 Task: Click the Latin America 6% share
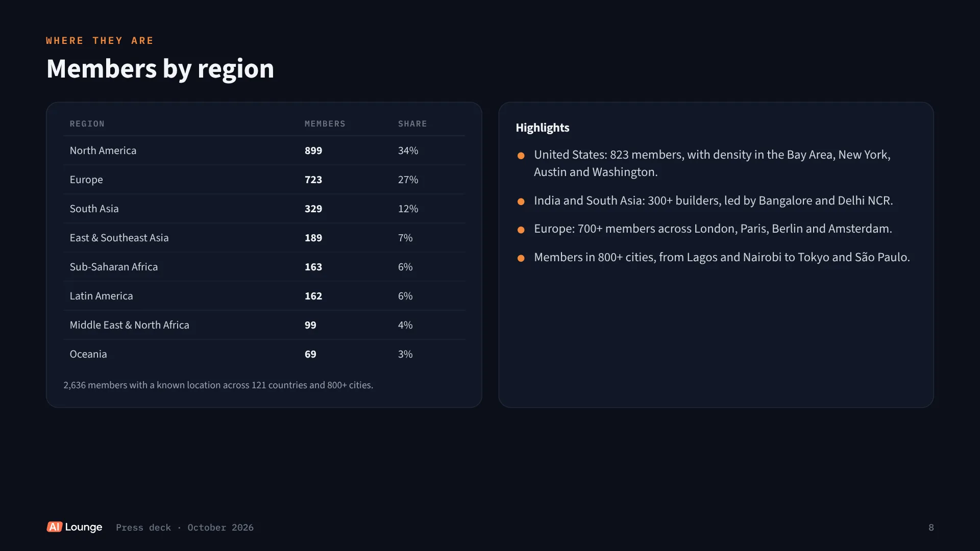coord(405,296)
